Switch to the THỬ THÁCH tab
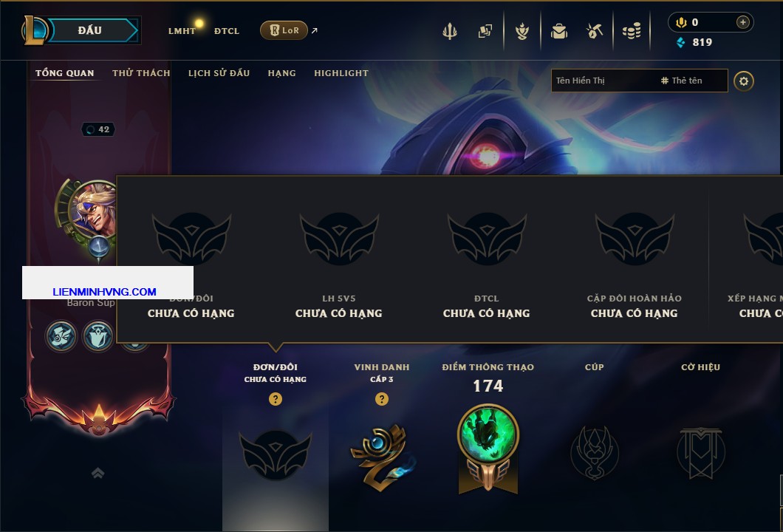Viewport: 783px width, 532px height. (141, 73)
